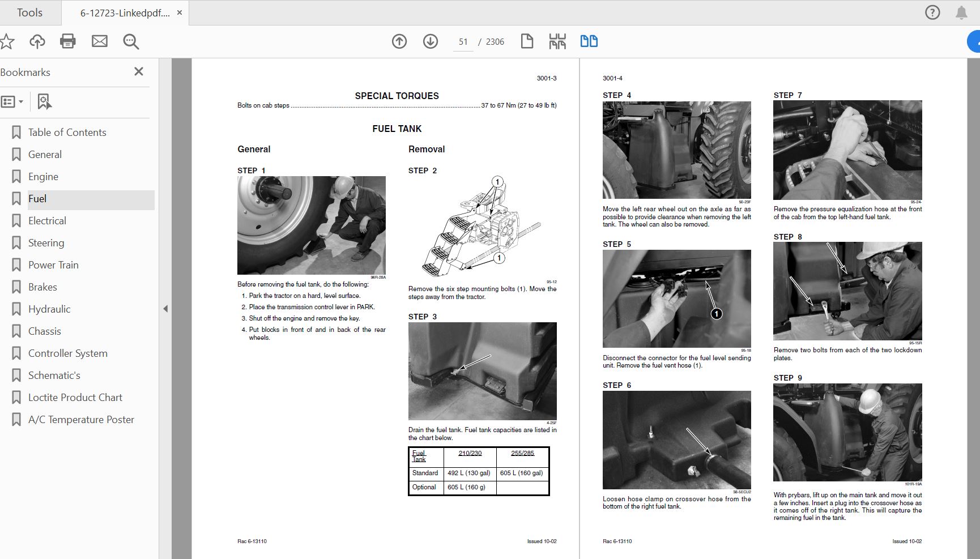Print the document using printer icon

pos(68,41)
